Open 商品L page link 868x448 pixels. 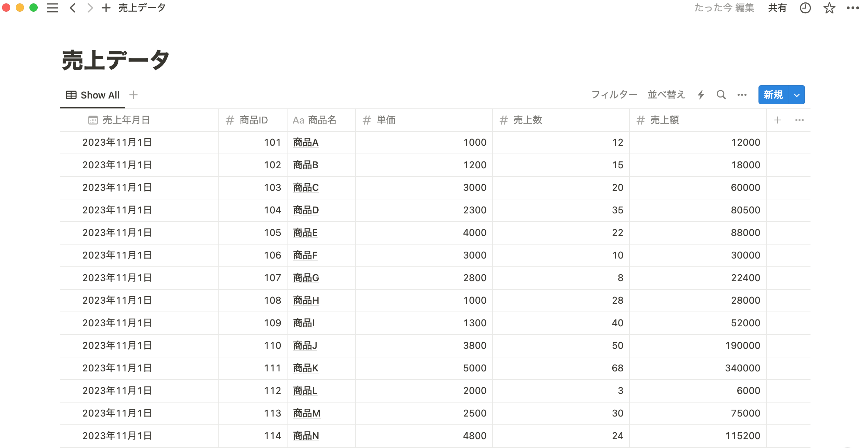(x=305, y=391)
